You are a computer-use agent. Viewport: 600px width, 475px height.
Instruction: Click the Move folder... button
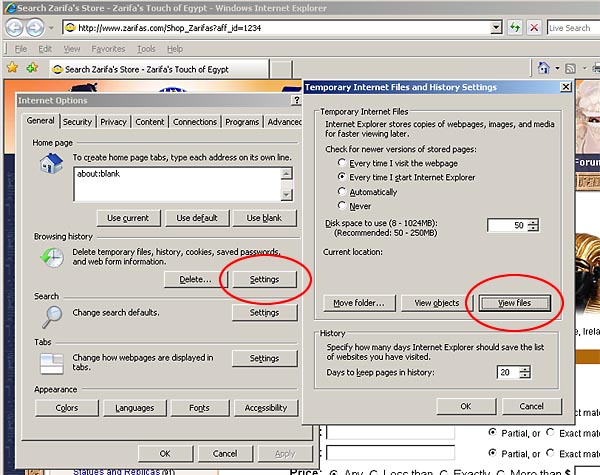click(x=359, y=303)
